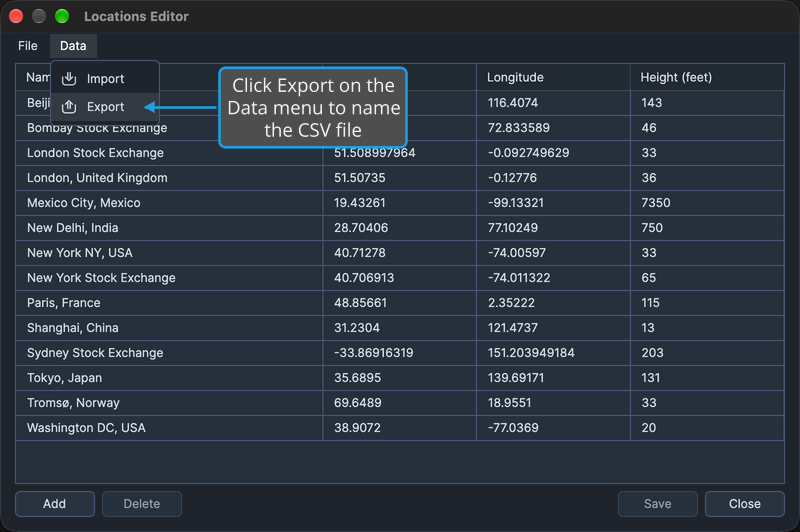Image resolution: width=800 pixels, height=532 pixels.
Task: Click height value 143
Action: pyautogui.click(x=652, y=103)
